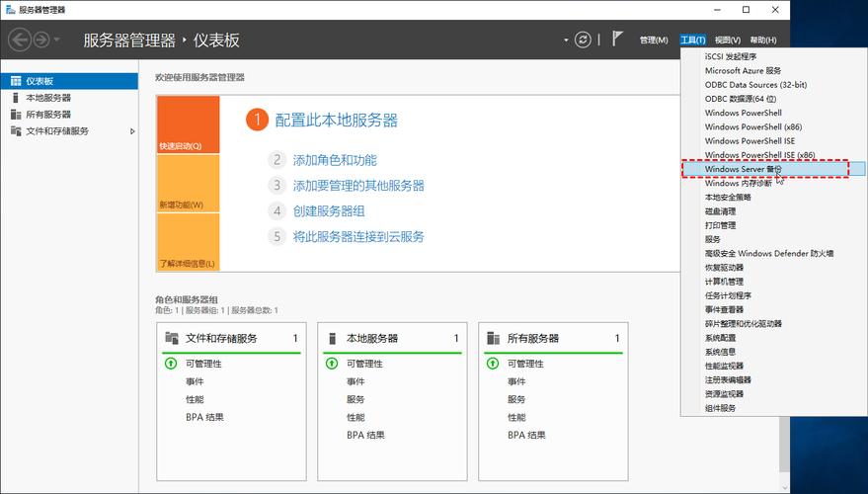Click the 创建服务器组 link
This screenshot has height=494, width=868.
pos(329,211)
